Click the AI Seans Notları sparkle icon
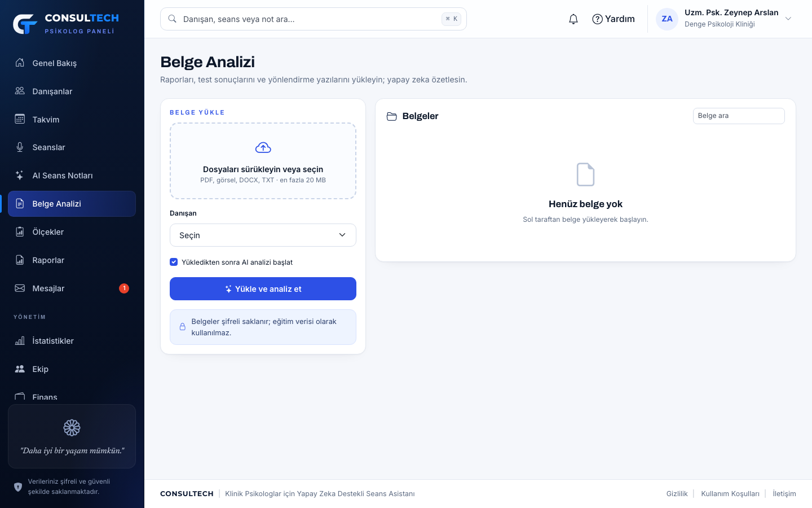Viewport: 812px width, 508px height. tap(20, 176)
